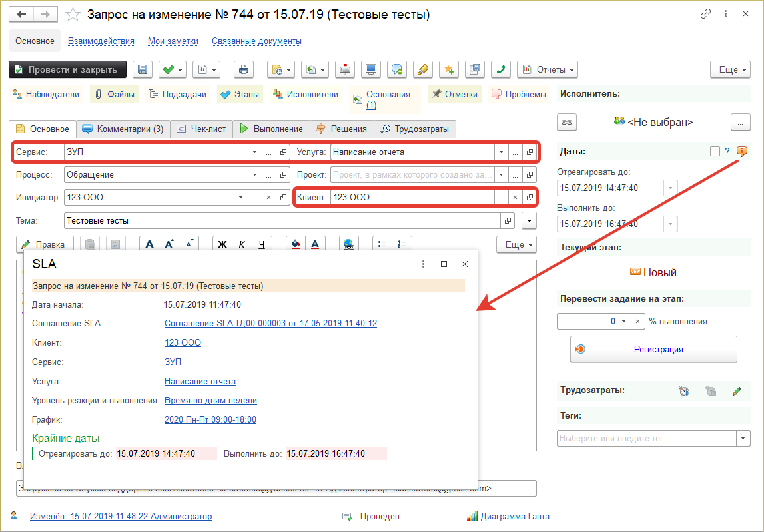
Task: Toggle underline (Ч) text formatting
Action: (x=262, y=244)
